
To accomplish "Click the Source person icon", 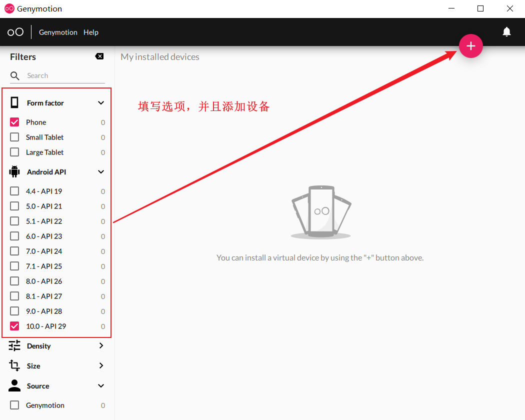I will pyautogui.click(x=14, y=385).
